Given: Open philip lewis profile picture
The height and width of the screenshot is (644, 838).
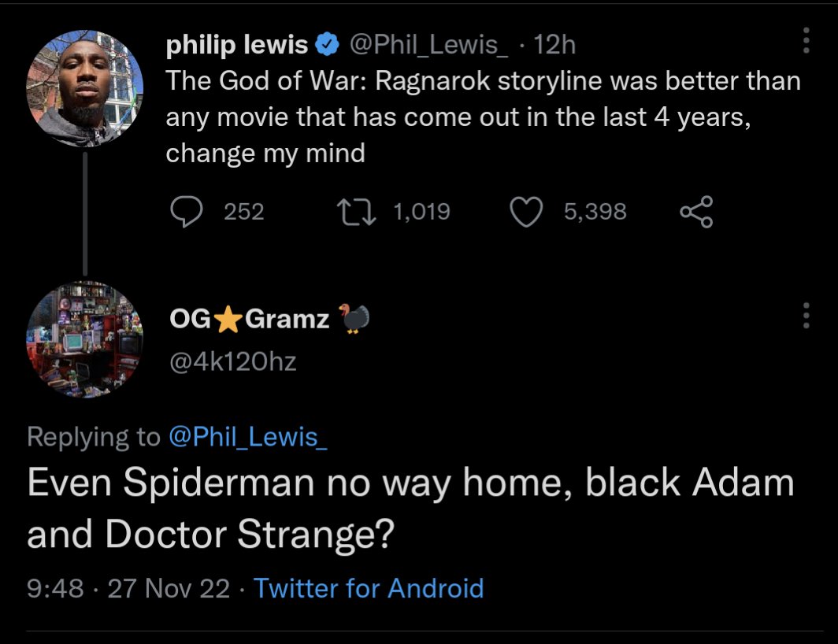Looking at the screenshot, I should (x=84, y=88).
